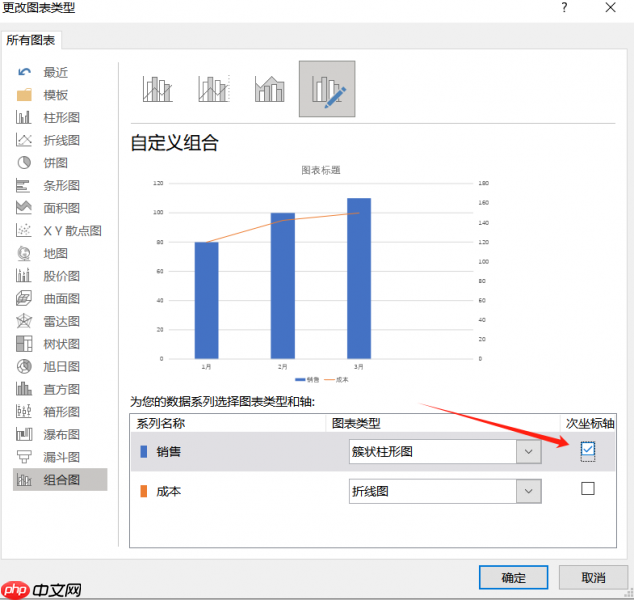Screen dimensions: 634x600
Task: Choose the Column chart (柱形图) icon
Action: pos(23,118)
